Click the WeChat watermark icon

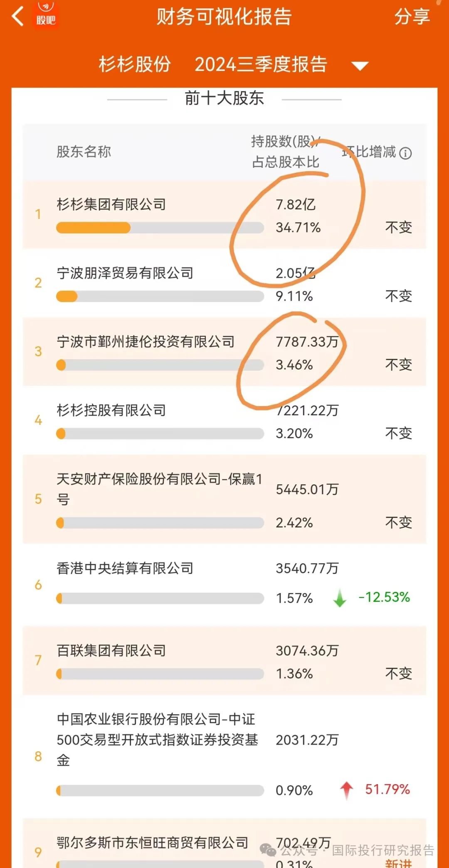click(x=268, y=850)
